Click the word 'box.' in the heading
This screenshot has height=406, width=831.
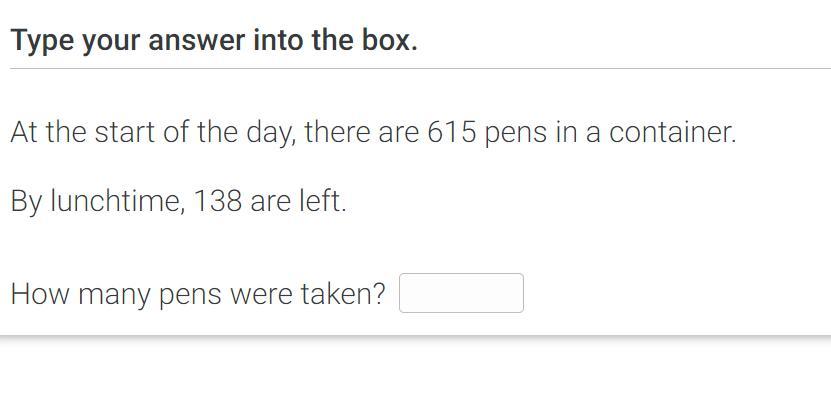click(x=390, y=40)
